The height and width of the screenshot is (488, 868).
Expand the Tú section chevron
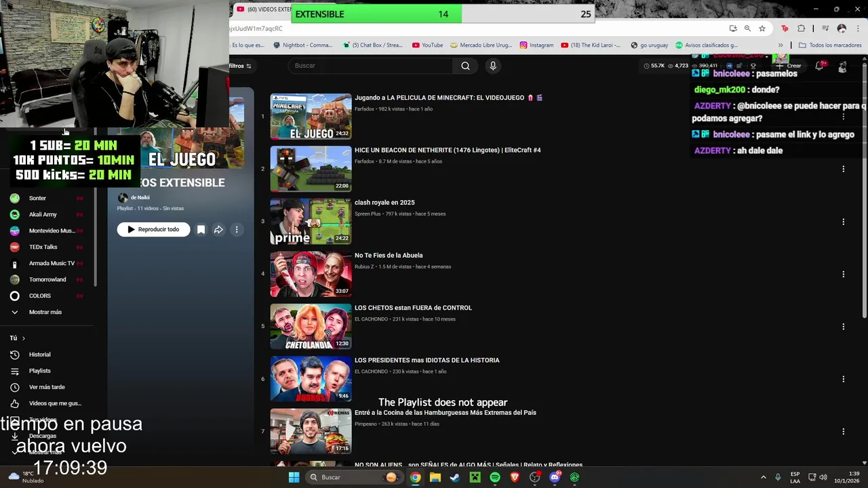click(x=23, y=338)
